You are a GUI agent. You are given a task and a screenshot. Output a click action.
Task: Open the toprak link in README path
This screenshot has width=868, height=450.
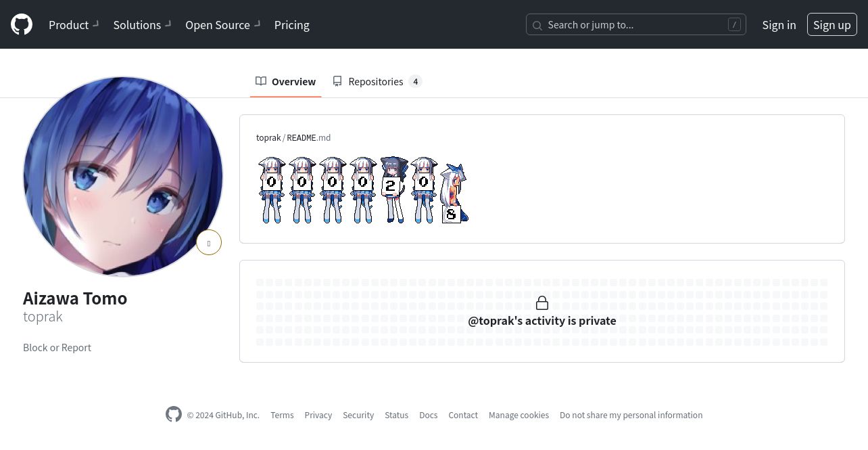point(268,137)
